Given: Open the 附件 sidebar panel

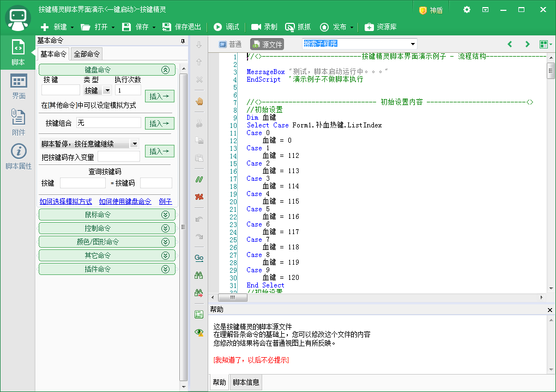Looking at the screenshot, I should click(19, 122).
